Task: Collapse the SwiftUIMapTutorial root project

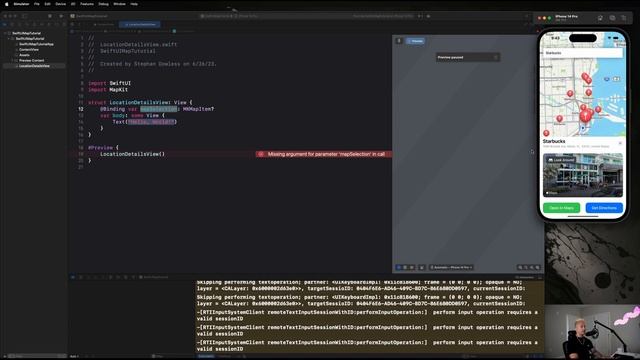Action: tap(5, 33)
